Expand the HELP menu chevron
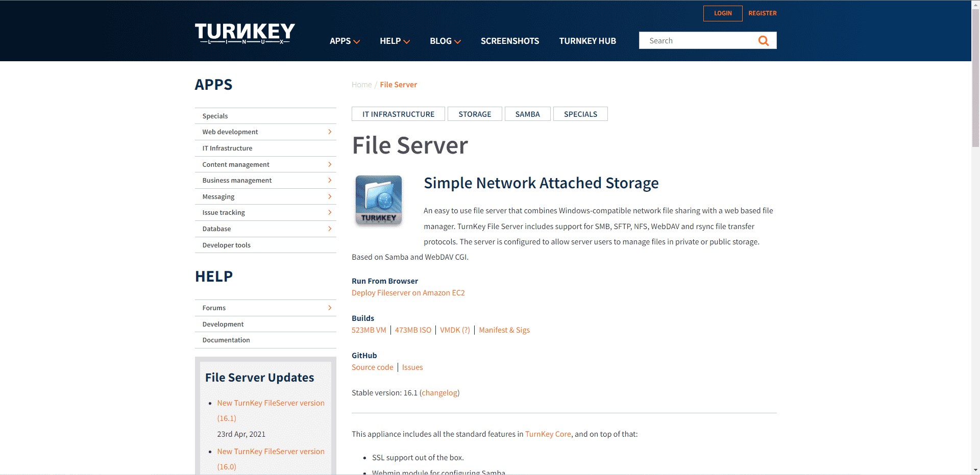Screen dimensions: 980x475 point(407,42)
